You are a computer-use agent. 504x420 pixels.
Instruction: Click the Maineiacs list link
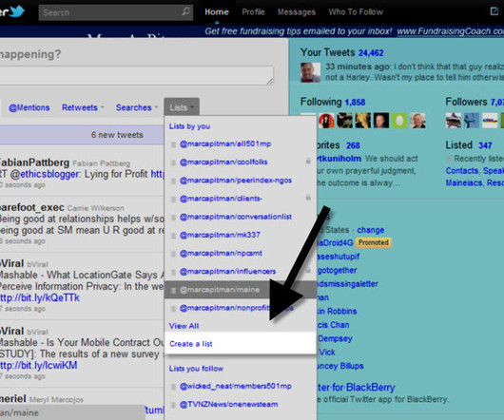pos(464,183)
